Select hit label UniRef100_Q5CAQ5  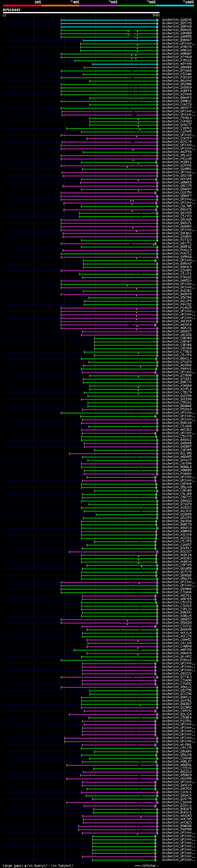pyautogui.click(x=177, y=220)
